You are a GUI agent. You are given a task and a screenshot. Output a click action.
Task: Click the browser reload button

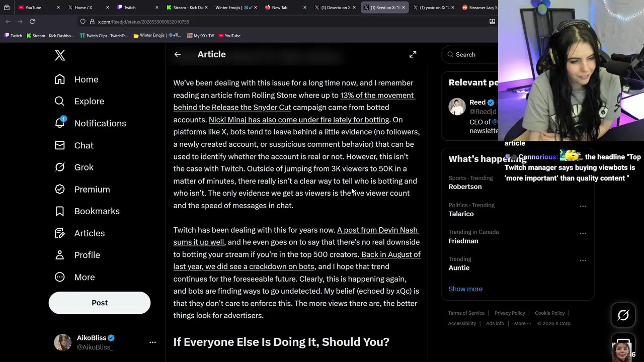click(x=32, y=22)
